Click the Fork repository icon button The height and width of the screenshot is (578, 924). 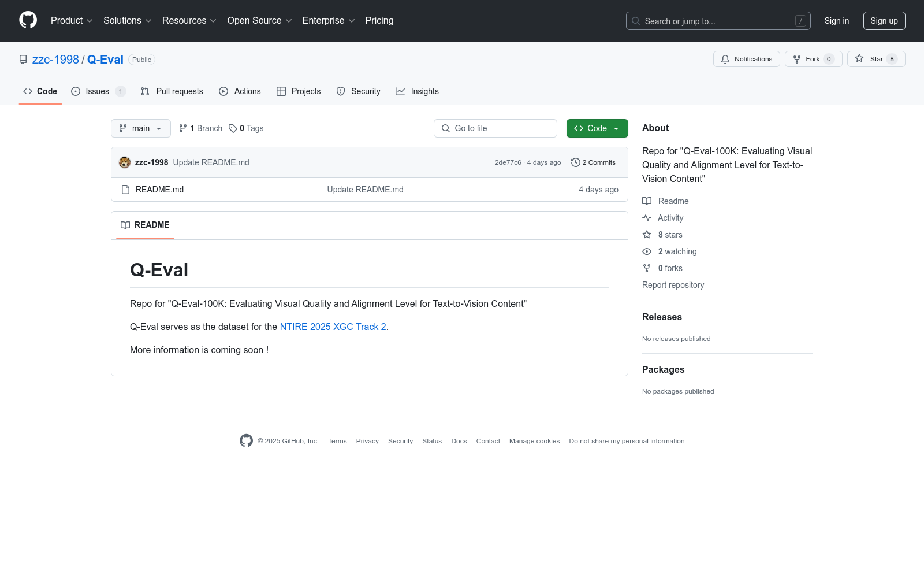pos(797,59)
